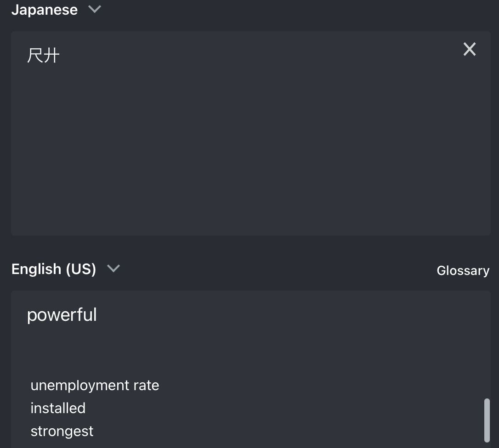Choose the 'installed' alternative translation
The height and width of the screenshot is (448, 499).
(x=58, y=408)
